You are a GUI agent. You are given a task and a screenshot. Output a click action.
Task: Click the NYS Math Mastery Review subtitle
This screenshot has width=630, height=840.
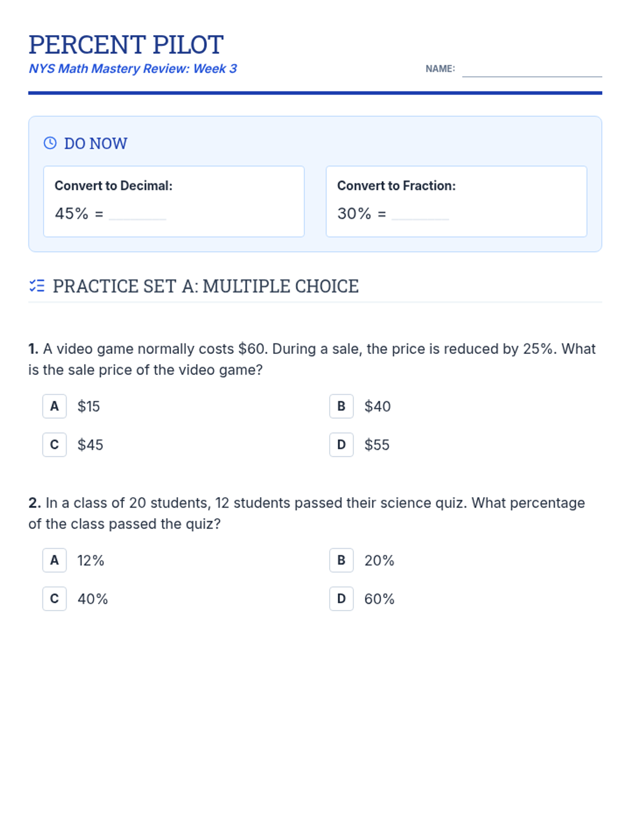(x=133, y=69)
